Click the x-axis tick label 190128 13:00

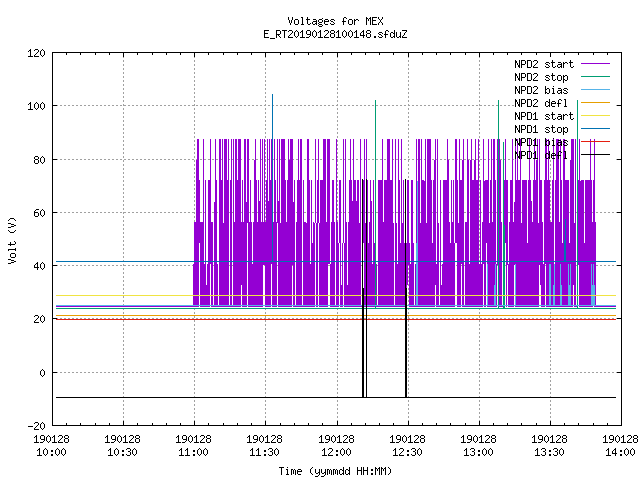(478, 446)
